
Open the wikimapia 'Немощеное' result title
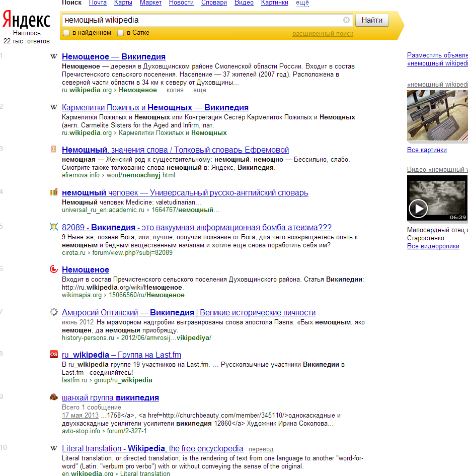(x=85, y=269)
